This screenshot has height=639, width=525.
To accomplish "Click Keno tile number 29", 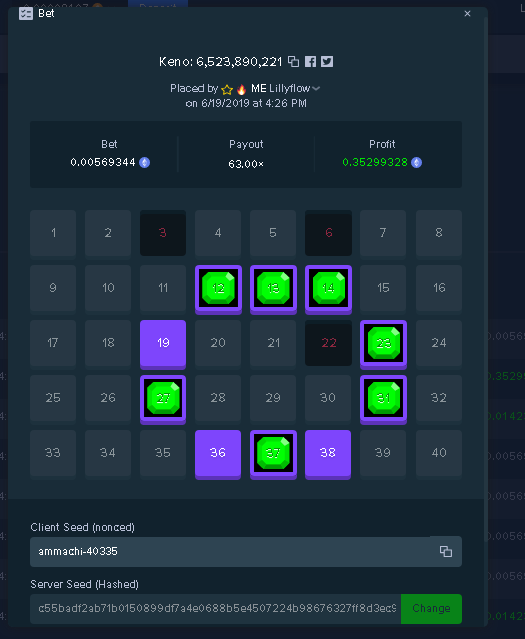I will pos(273,398).
